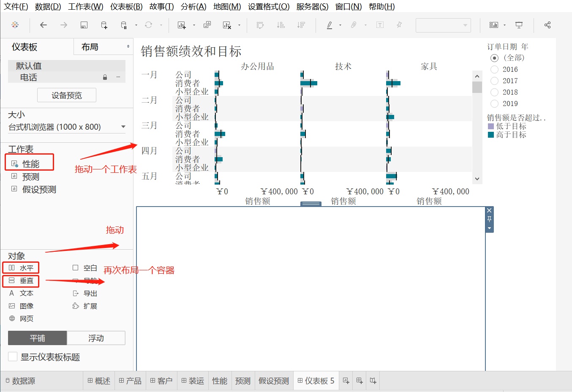This screenshot has height=392, width=572.
Task: Select the 图像 object
Action: point(21,306)
